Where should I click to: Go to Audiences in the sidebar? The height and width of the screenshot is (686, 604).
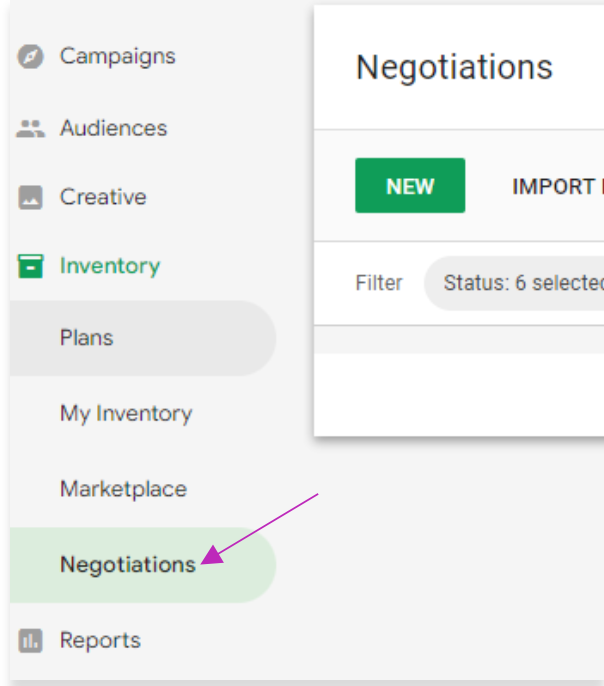113,128
